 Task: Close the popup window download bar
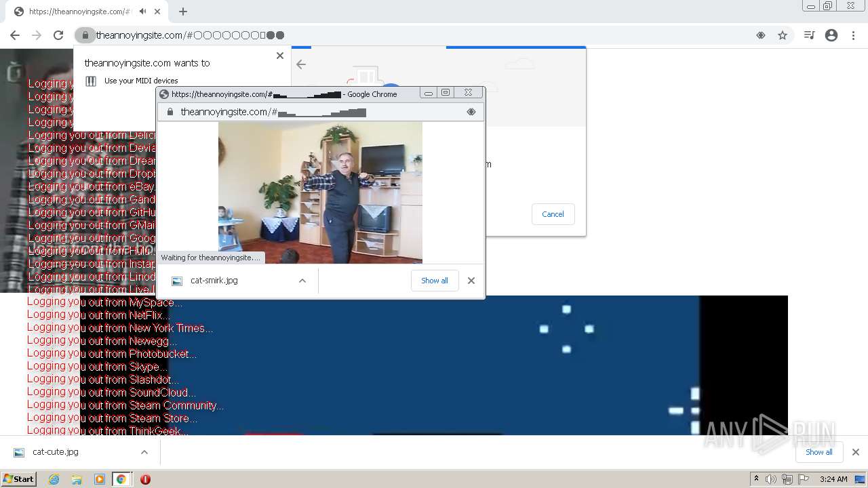[471, 281]
